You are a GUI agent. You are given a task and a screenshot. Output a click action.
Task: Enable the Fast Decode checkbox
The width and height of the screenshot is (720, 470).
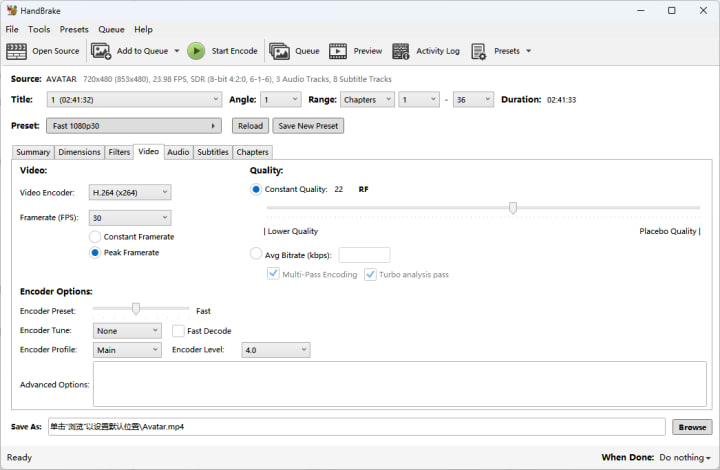point(178,331)
